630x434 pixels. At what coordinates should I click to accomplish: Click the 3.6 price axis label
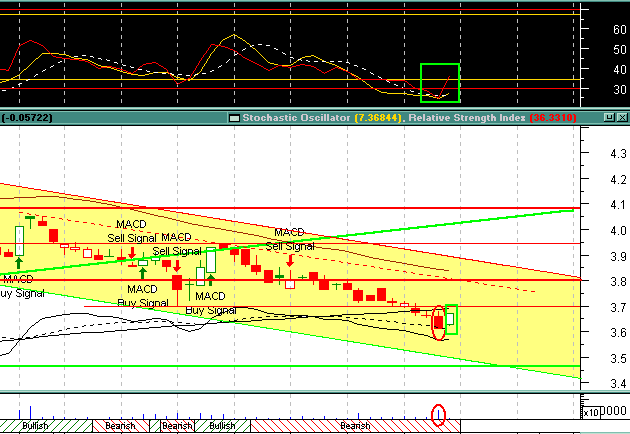tap(618, 333)
